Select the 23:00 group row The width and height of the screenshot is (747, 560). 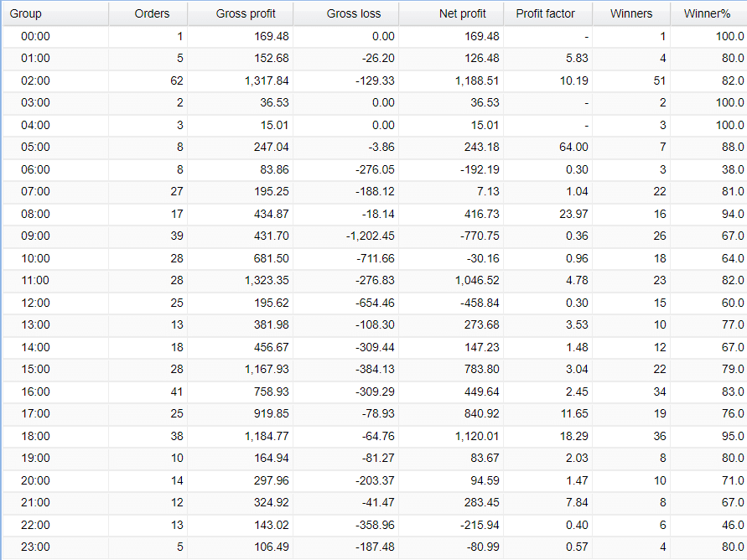pos(375,547)
